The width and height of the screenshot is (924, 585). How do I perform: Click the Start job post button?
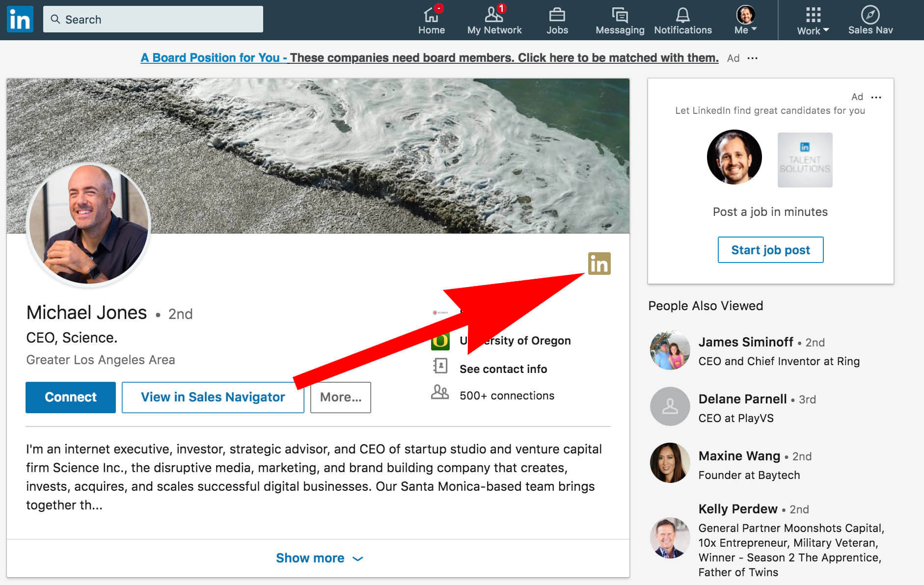click(x=771, y=250)
